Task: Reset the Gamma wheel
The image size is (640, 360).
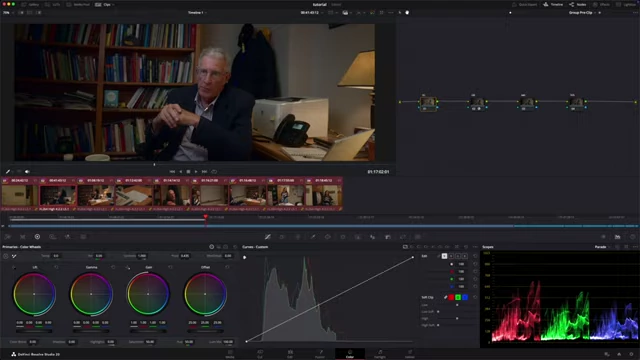Action: (113, 267)
